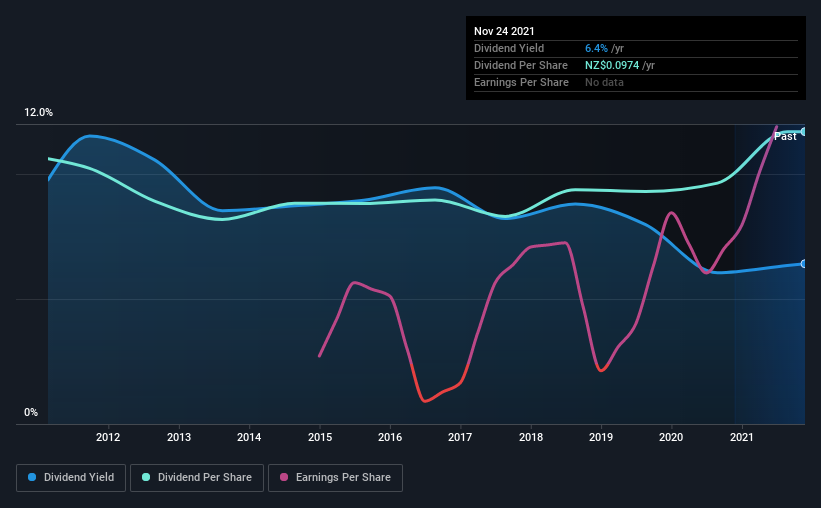
Task: Click the 2013 x-axis label
Action: click(179, 437)
